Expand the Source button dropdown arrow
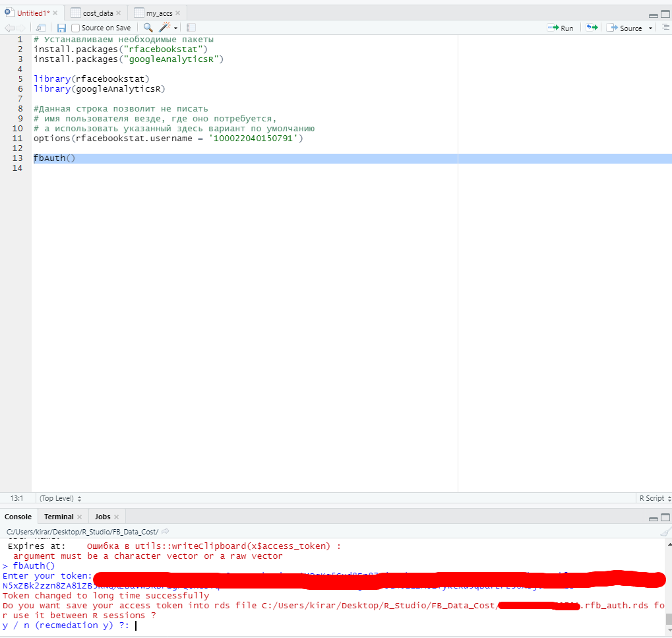The image size is (672, 638). (x=651, y=28)
